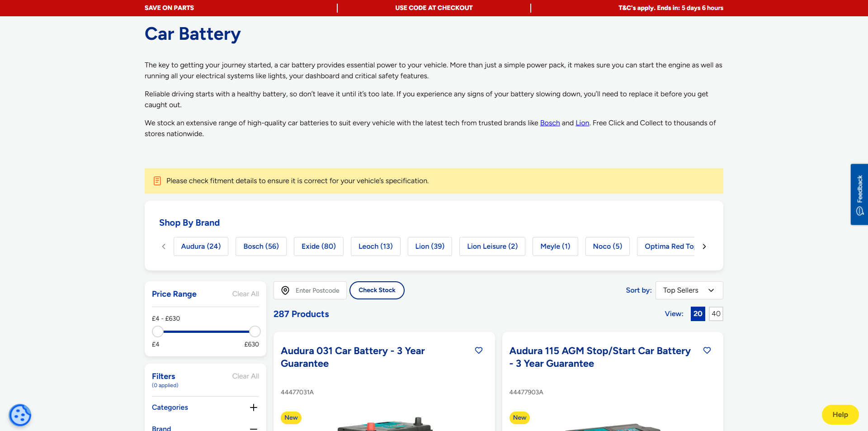Click the location pin in the postcode field
Screen dimensions: 868x431
(x=285, y=290)
